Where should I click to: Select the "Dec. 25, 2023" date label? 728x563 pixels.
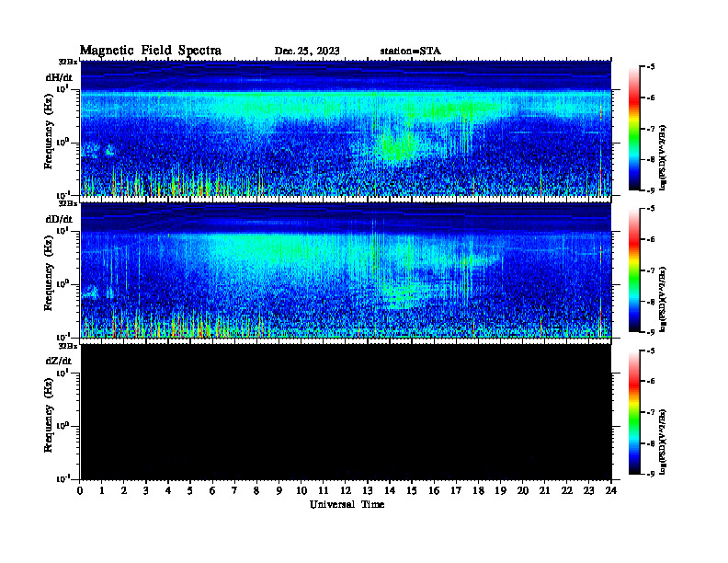click(x=307, y=52)
